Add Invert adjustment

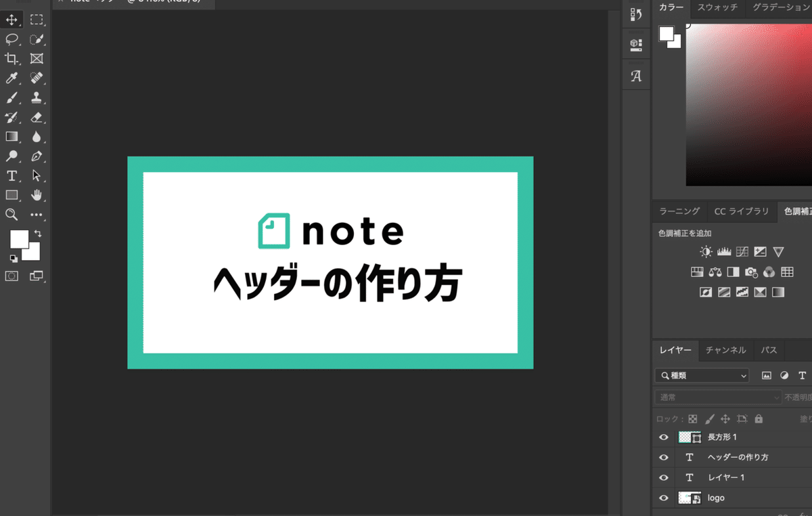point(706,293)
